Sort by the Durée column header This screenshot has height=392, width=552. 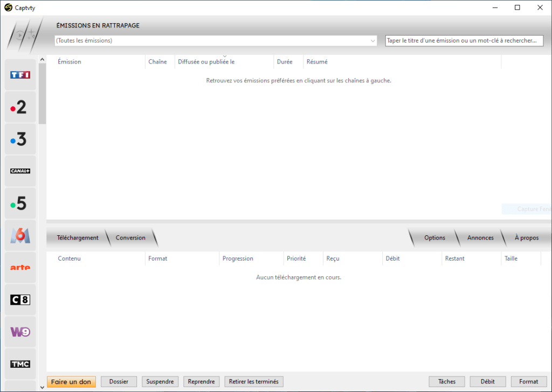288,62
